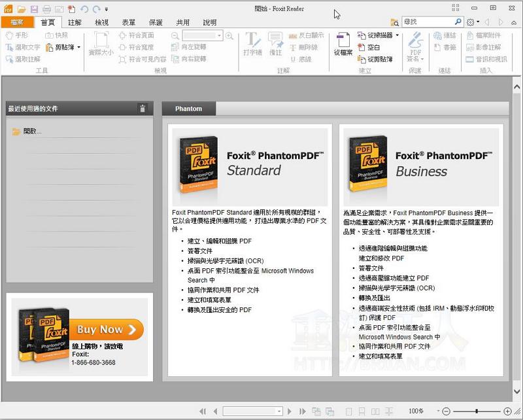Click the ribbon zoom in magnifier

point(229,35)
